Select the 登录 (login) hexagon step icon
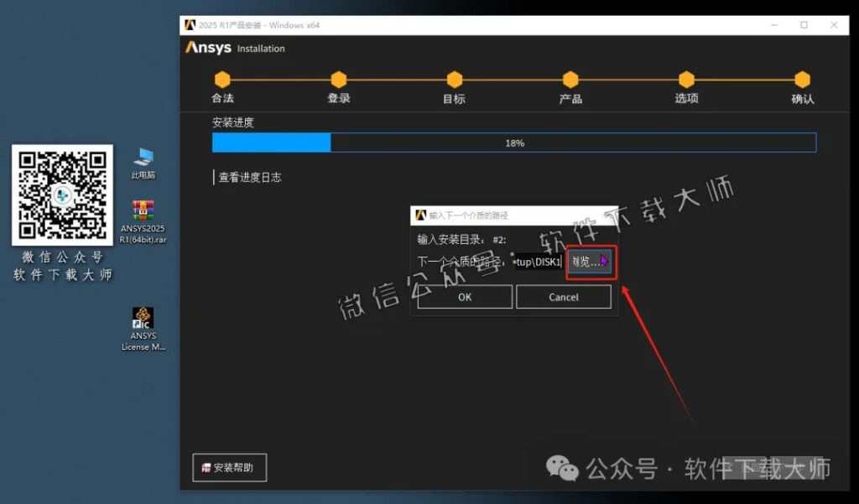This screenshot has height=504, width=859. [x=339, y=81]
